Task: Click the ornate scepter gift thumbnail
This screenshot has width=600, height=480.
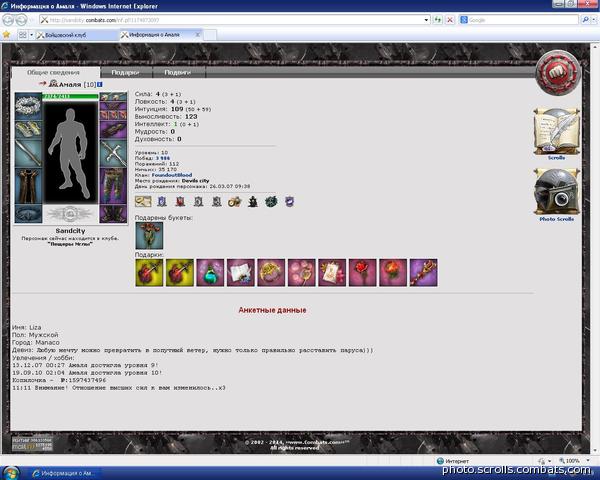Action: point(424,273)
